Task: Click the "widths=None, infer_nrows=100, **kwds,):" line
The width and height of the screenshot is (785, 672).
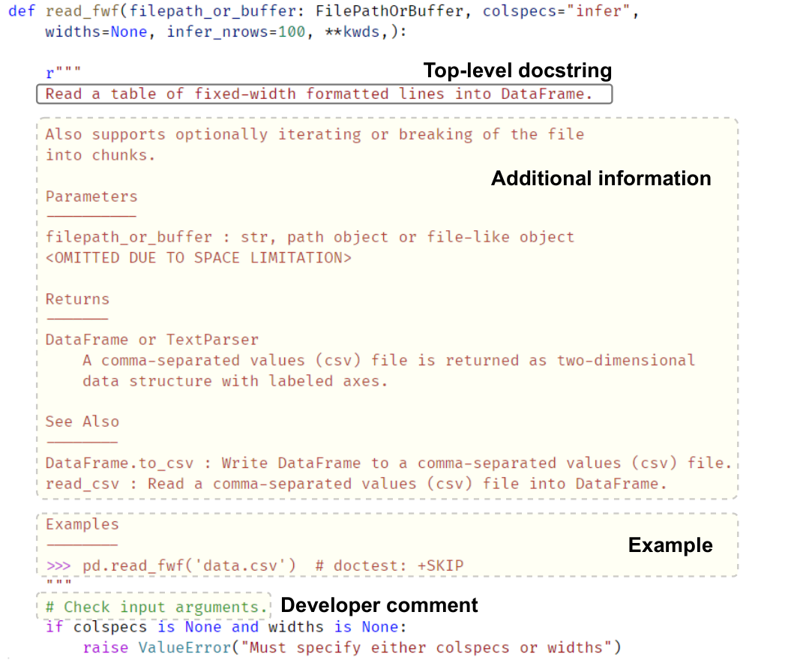Action: click(226, 32)
